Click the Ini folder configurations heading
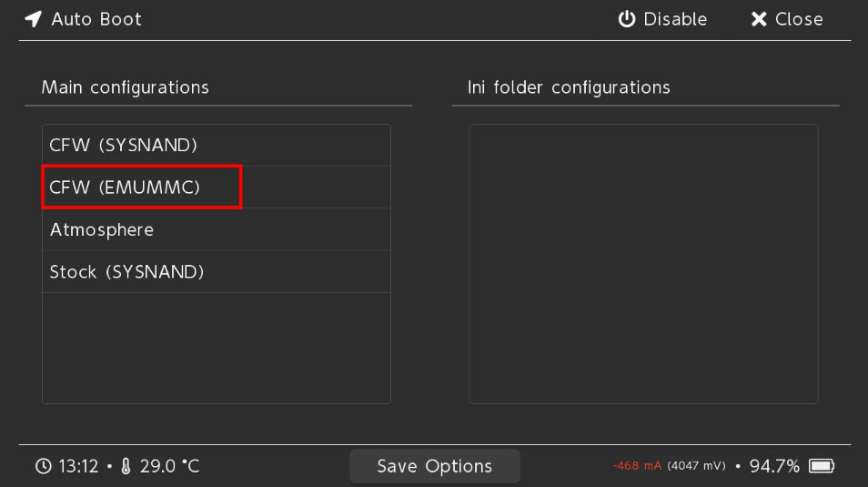The height and width of the screenshot is (487, 868). [x=569, y=87]
